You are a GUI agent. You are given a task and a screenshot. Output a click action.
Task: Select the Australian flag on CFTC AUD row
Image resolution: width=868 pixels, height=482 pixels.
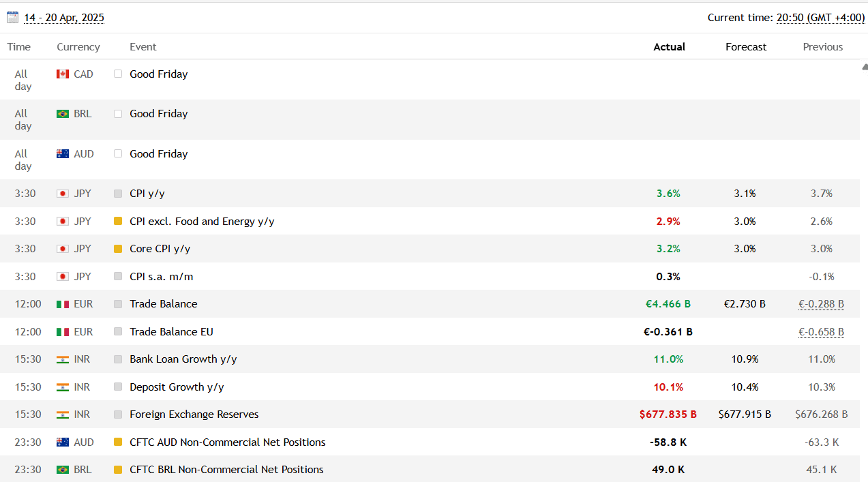pyautogui.click(x=61, y=442)
